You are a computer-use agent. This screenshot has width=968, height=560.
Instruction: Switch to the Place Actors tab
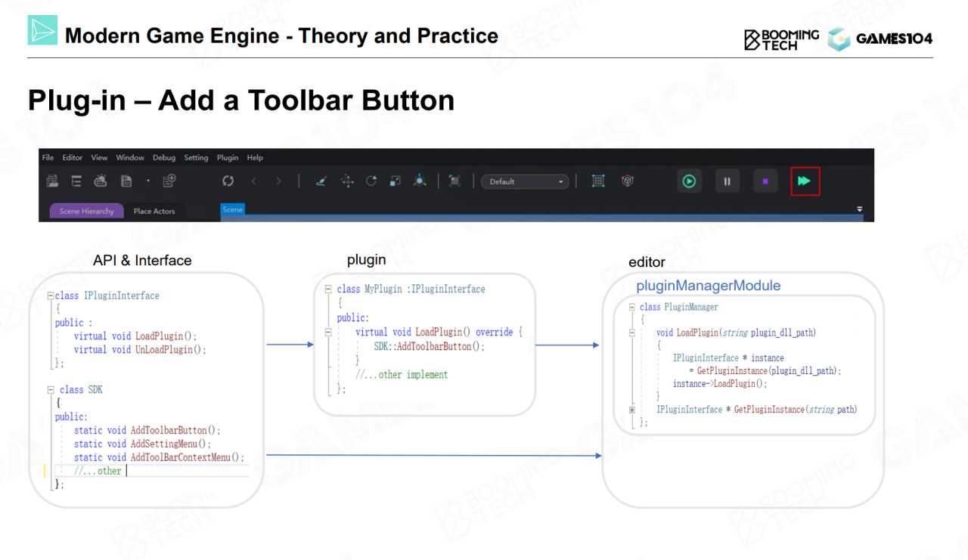pyautogui.click(x=154, y=212)
